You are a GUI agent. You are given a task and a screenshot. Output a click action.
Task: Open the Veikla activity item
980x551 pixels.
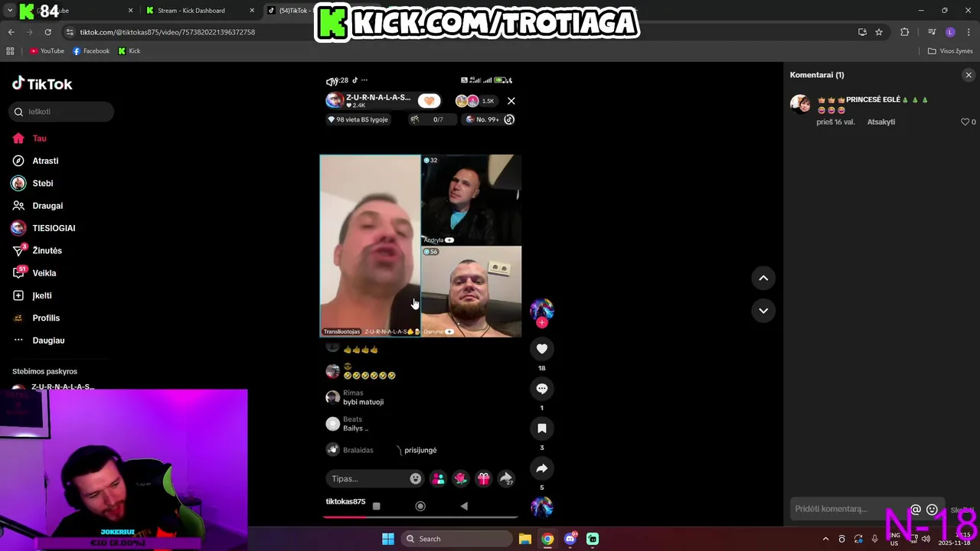click(34, 273)
